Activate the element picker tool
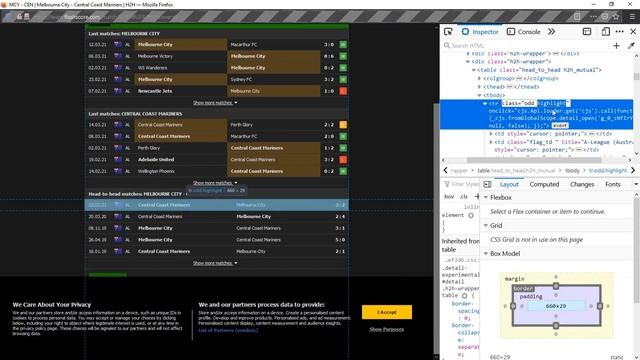This screenshot has width=640, height=360. [448, 32]
